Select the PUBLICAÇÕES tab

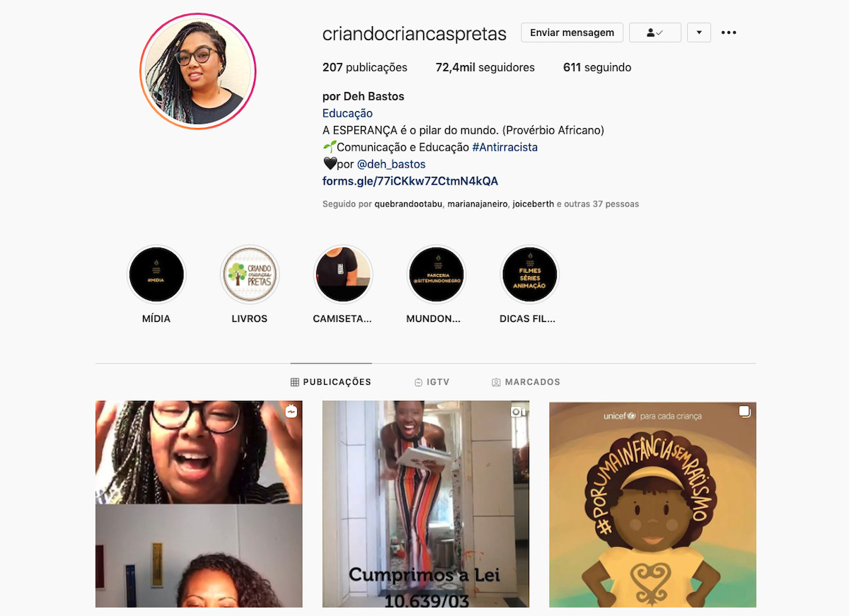(330, 382)
